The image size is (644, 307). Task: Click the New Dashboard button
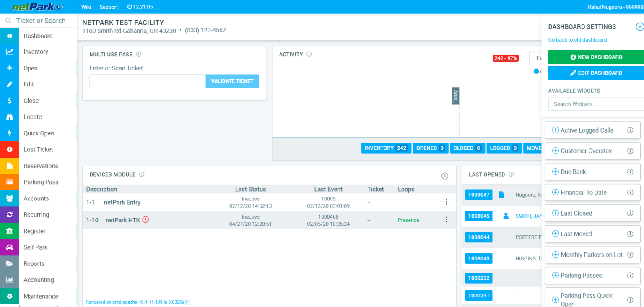click(596, 57)
